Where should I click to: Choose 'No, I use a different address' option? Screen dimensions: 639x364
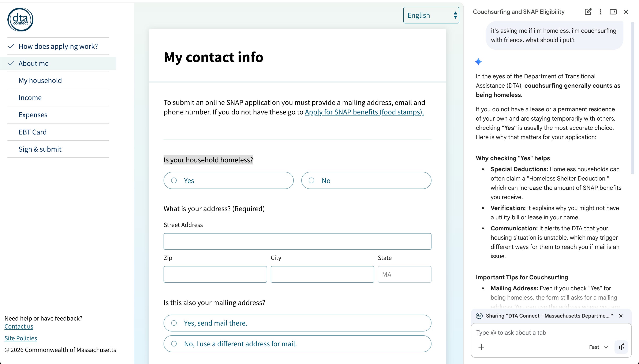click(x=298, y=344)
